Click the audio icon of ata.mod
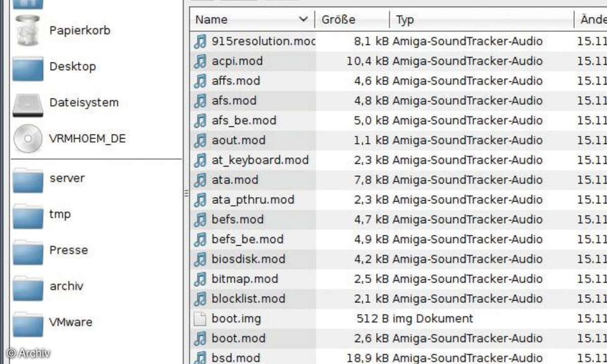 (200, 180)
